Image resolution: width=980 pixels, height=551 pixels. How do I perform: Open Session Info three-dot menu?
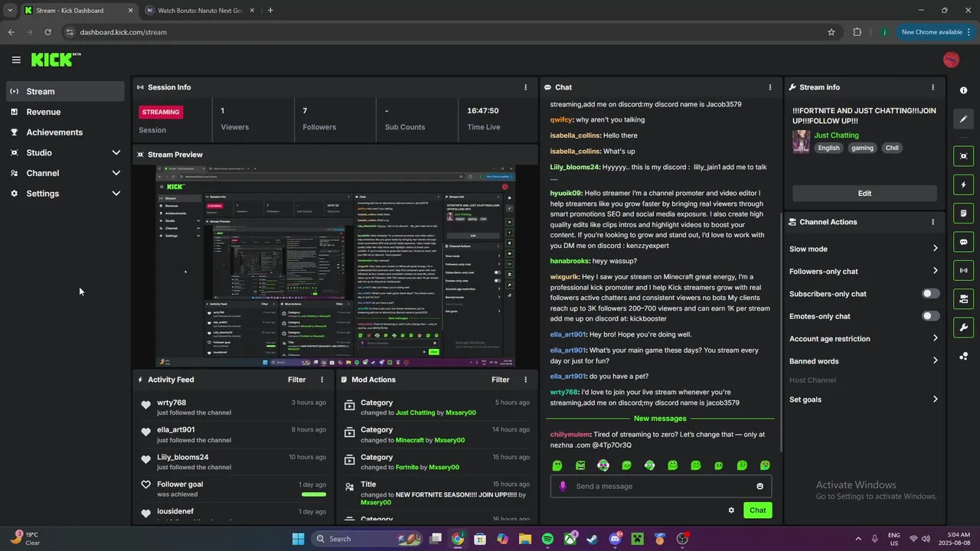coord(525,87)
